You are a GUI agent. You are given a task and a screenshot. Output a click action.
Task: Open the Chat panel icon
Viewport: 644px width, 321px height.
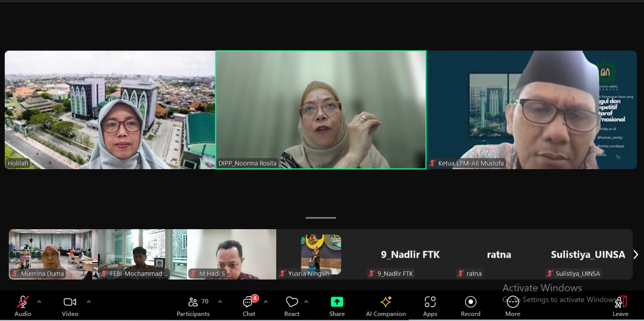pos(248,302)
